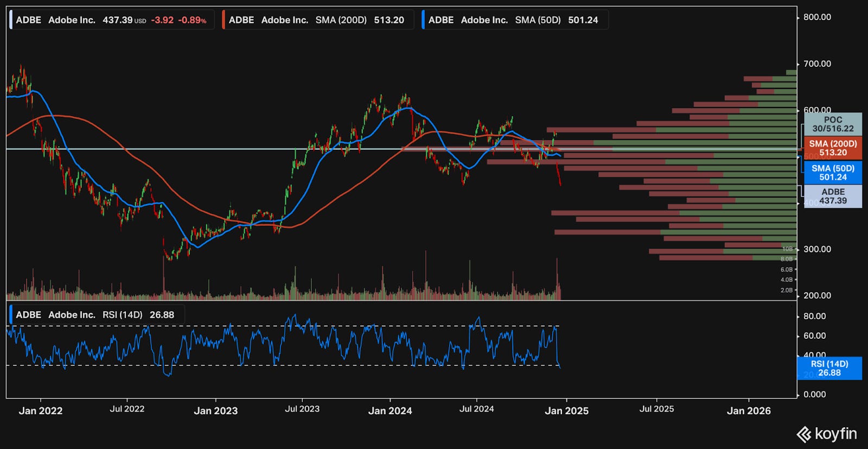Click the 700.00 price axis value

pyautogui.click(x=817, y=64)
